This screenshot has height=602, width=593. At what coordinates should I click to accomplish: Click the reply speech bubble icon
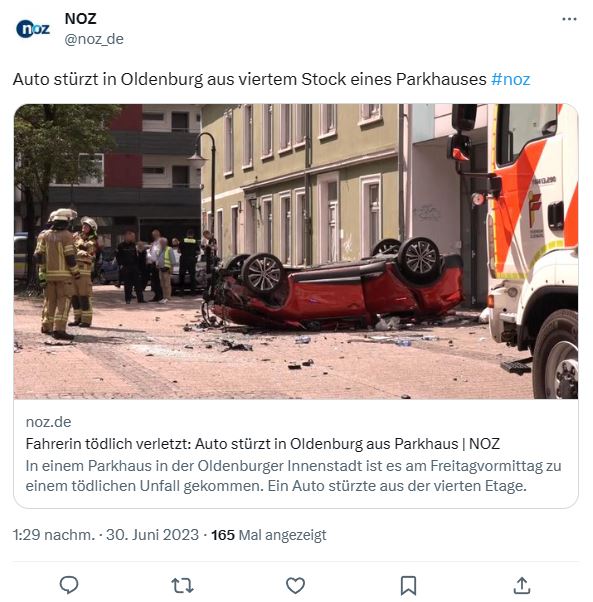[69, 585]
